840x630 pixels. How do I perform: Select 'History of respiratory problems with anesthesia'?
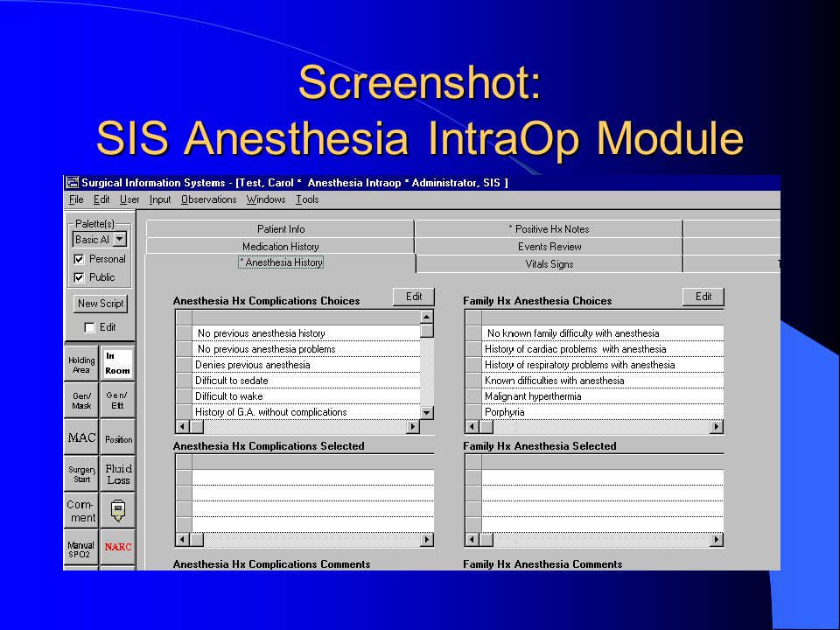click(x=603, y=365)
